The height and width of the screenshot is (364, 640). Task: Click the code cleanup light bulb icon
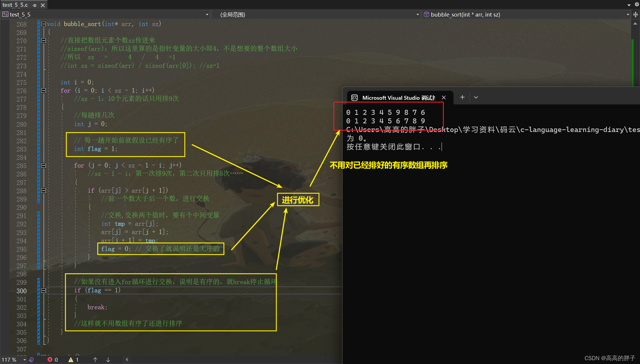[x=31, y=360]
